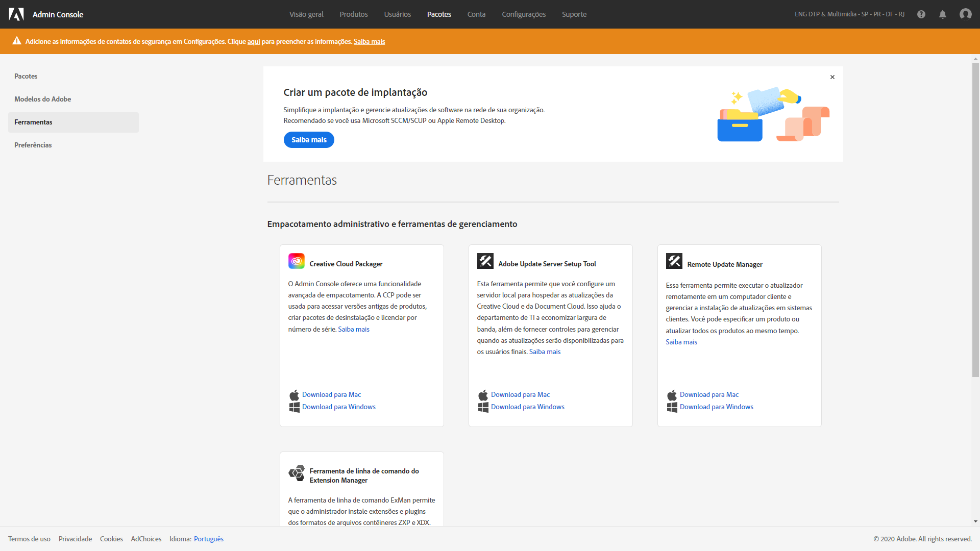Screen dimensions: 980x551
Task: Open the help question mark icon
Action: [x=921, y=14]
